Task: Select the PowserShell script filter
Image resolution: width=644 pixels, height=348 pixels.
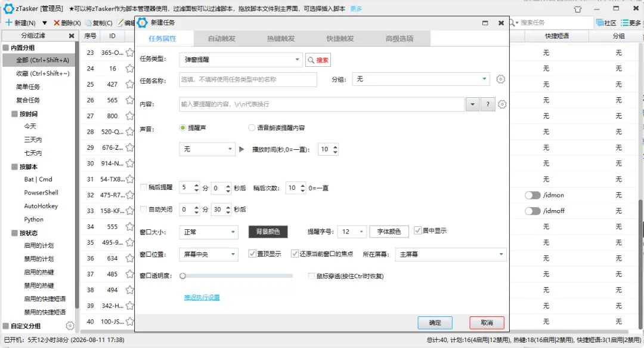Action: pyautogui.click(x=41, y=193)
